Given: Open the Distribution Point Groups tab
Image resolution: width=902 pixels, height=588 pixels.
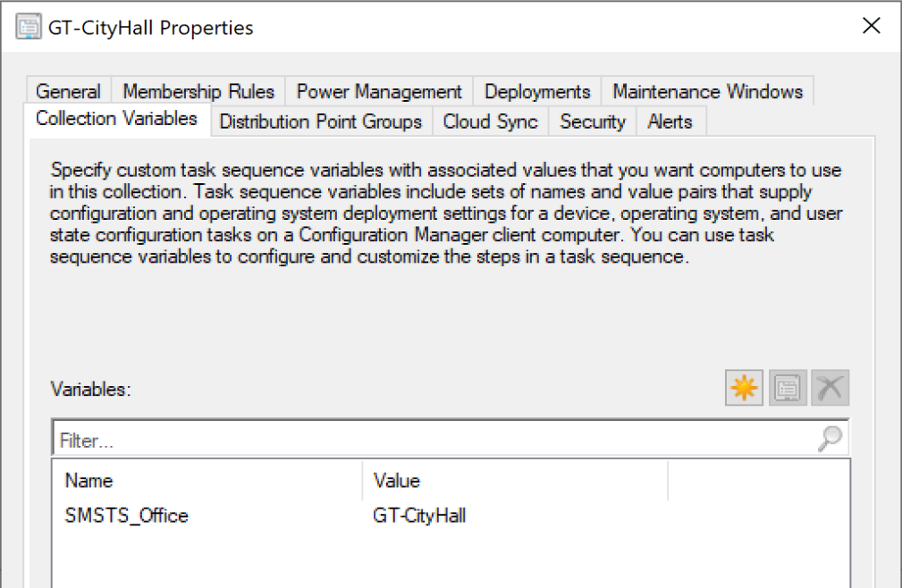Looking at the screenshot, I should tap(321, 122).
